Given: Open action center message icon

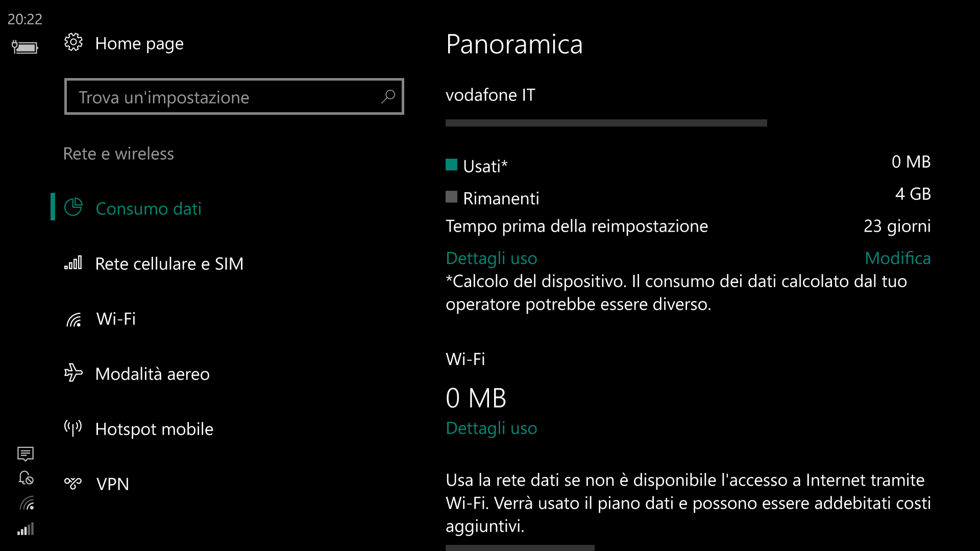Looking at the screenshot, I should click(26, 454).
